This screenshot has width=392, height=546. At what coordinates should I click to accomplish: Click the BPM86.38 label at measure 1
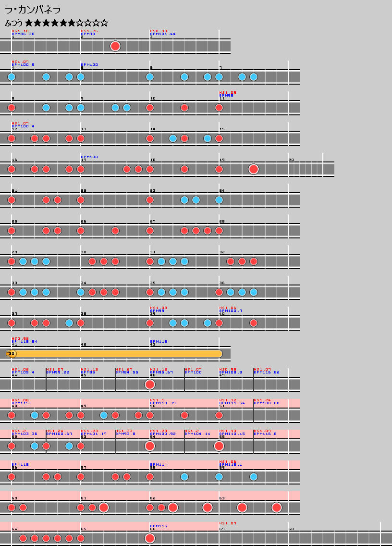23,34
